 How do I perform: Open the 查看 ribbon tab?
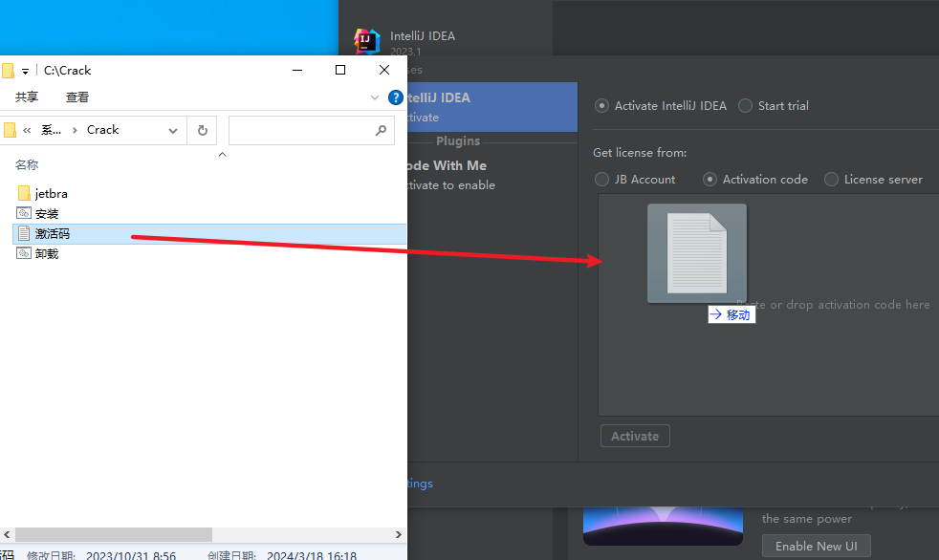pyautogui.click(x=77, y=97)
